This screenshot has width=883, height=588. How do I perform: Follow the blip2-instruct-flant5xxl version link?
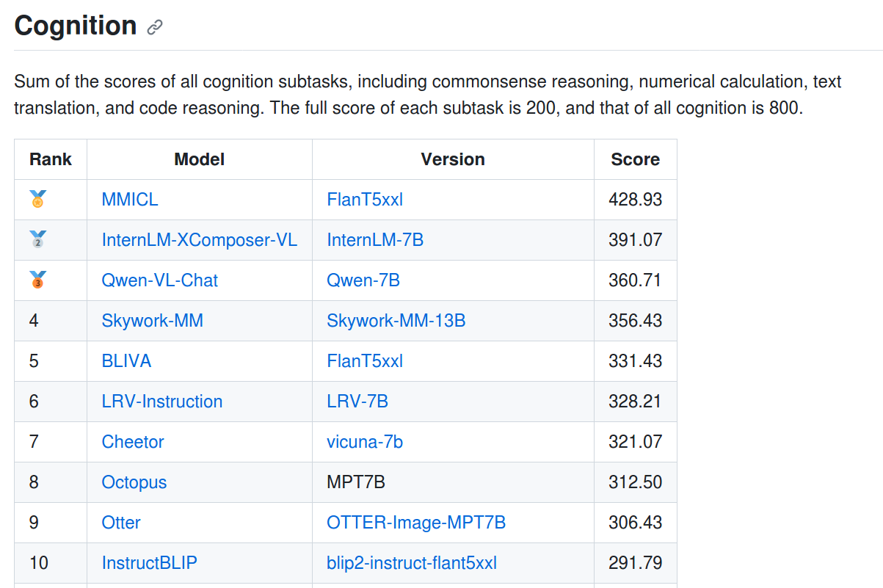(x=412, y=563)
